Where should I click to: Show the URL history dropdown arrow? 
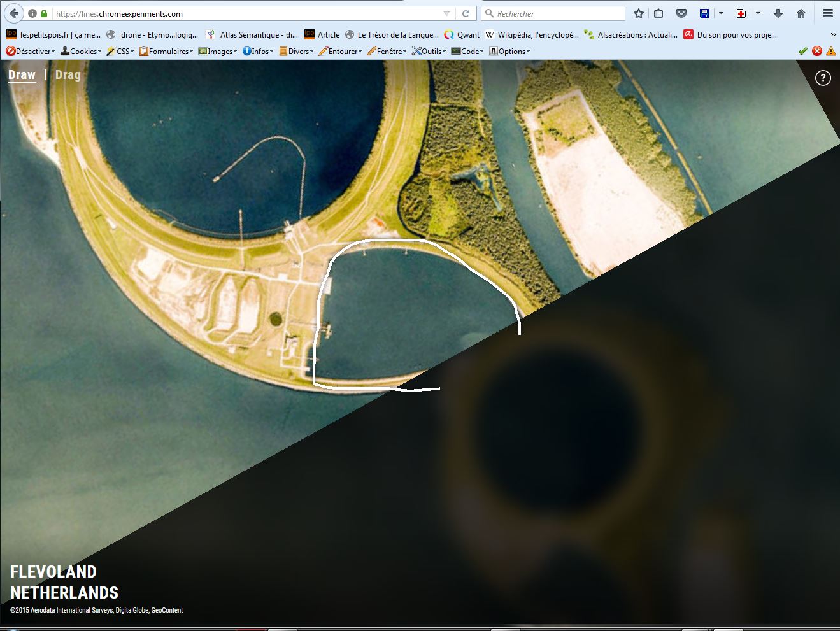pos(447,13)
